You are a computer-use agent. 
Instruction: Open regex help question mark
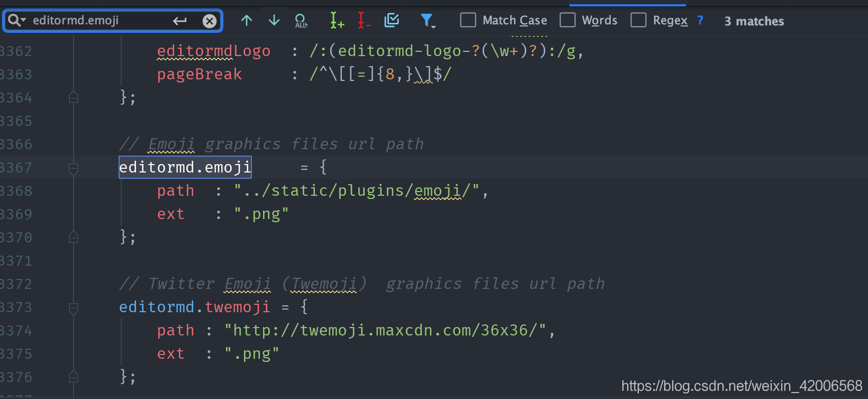700,20
